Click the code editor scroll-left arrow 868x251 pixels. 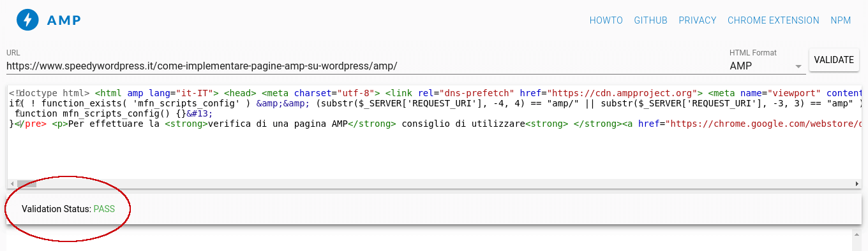coord(11,183)
